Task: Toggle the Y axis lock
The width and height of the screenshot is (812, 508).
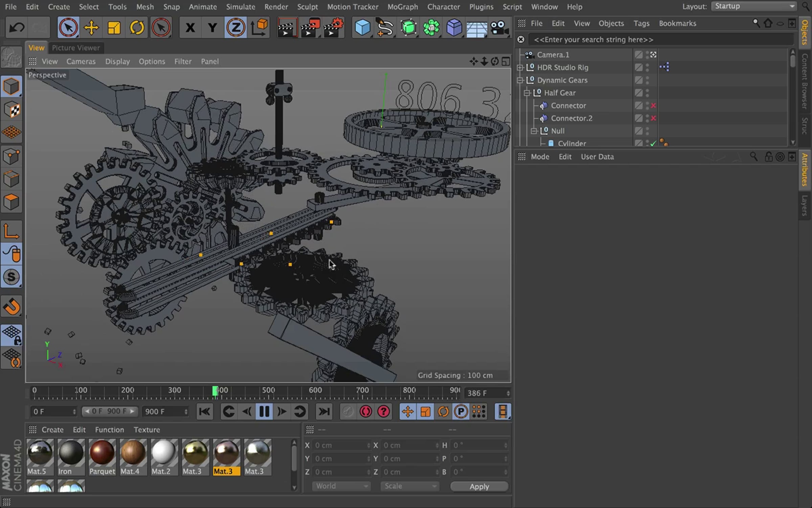Action: [212, 27]
